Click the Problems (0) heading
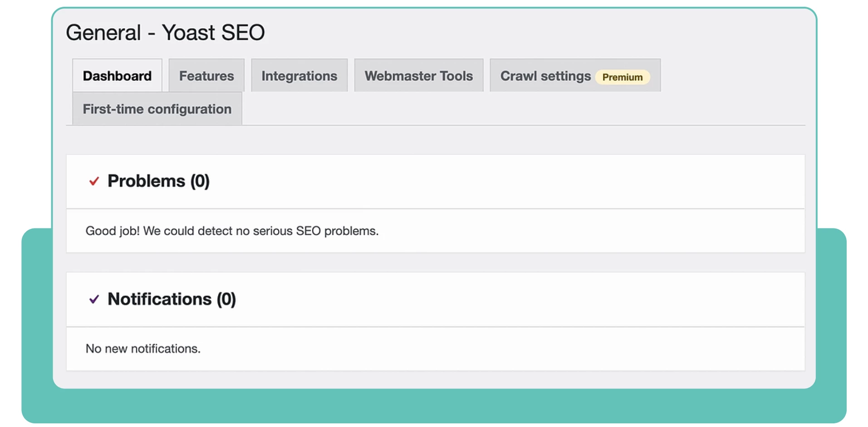 click(158, 181)
